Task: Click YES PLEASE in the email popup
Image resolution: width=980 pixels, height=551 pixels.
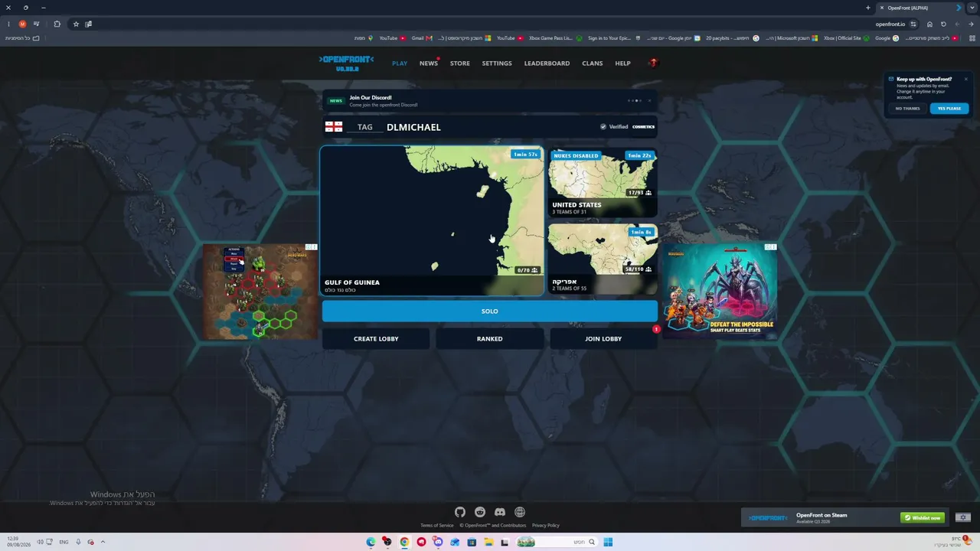Action: tap(949, 109)
